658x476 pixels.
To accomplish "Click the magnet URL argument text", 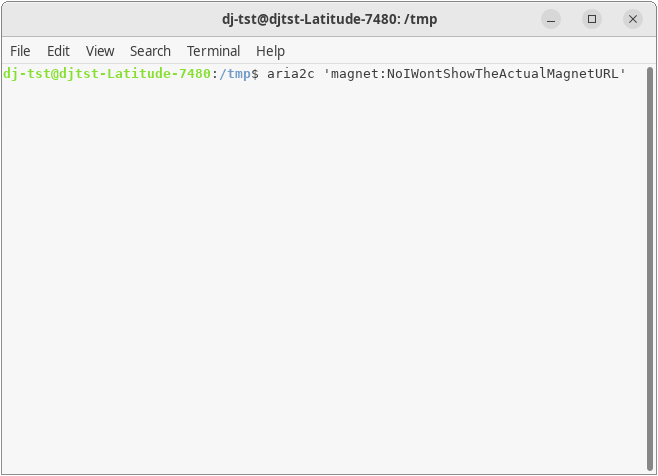I will (x=475, y=74).
